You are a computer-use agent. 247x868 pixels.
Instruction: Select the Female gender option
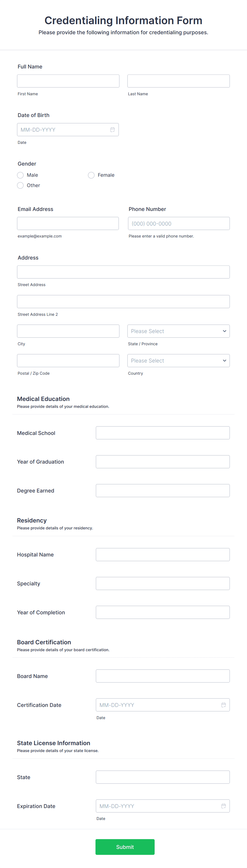click(91, 175)
